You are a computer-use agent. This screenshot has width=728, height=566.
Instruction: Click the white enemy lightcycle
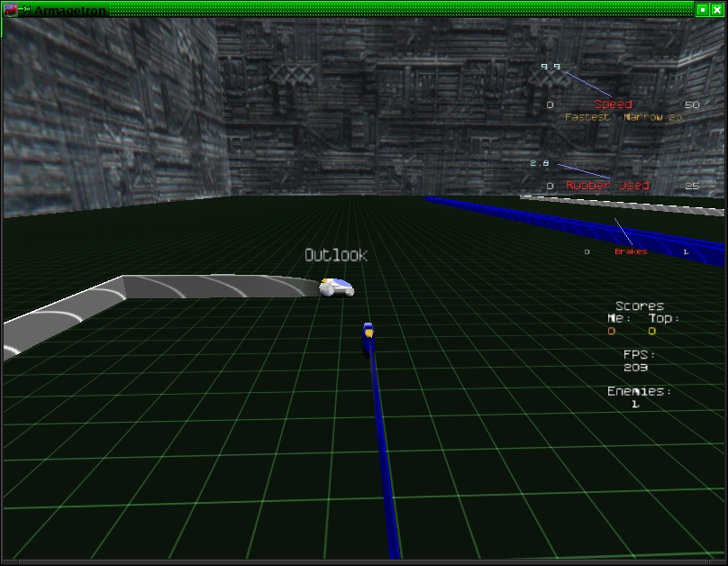tap(337, 287)
